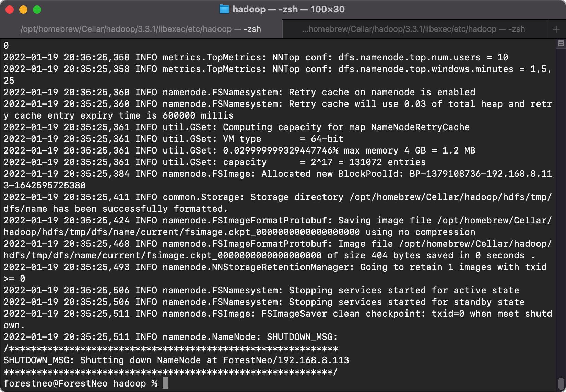The image size is (566, 392).
Task: Click text 'dfs.namenode.top.windows.minutes'
Action: tap(426, 69)
